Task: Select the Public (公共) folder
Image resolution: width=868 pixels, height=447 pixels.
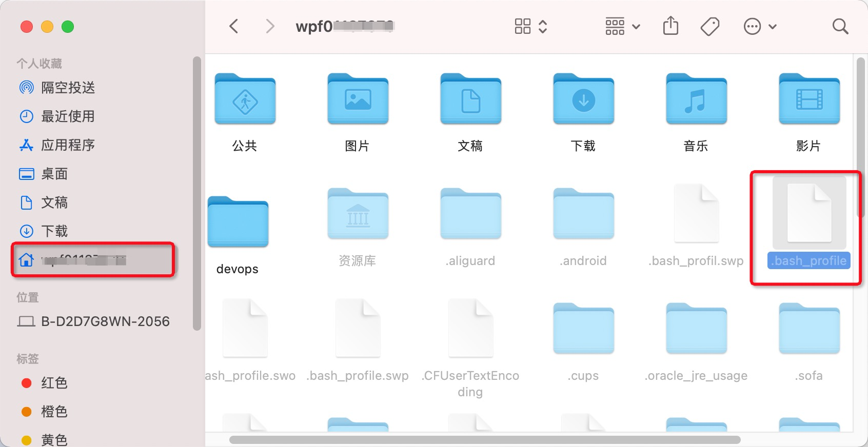Action: point(245,99)
